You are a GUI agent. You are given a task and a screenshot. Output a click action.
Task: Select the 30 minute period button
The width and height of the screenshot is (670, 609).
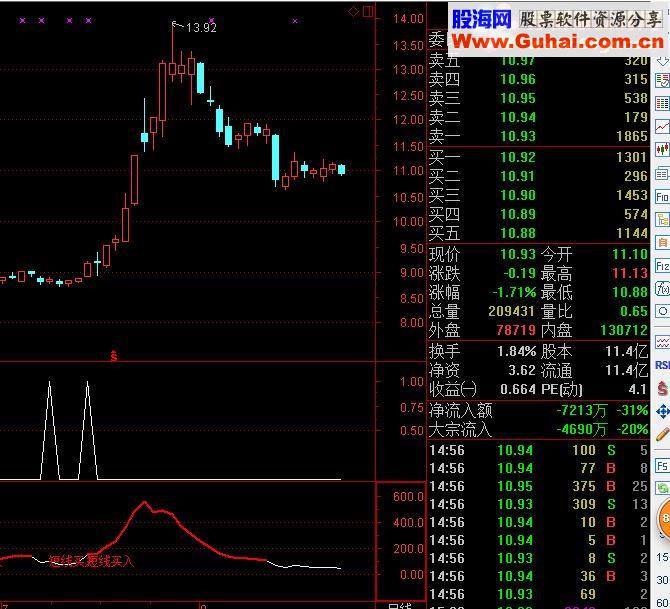662,580
